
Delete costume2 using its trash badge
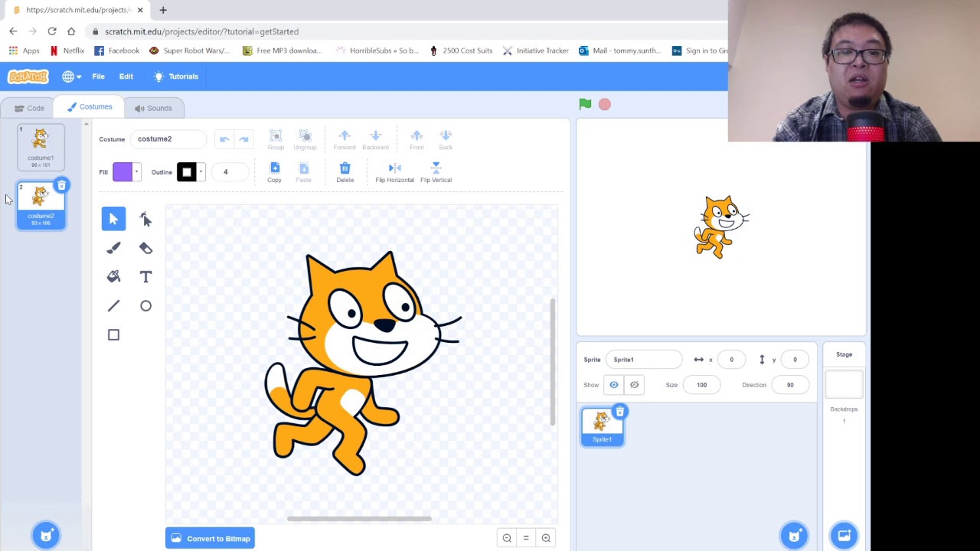pyautogui.click(x=62, y=185)
